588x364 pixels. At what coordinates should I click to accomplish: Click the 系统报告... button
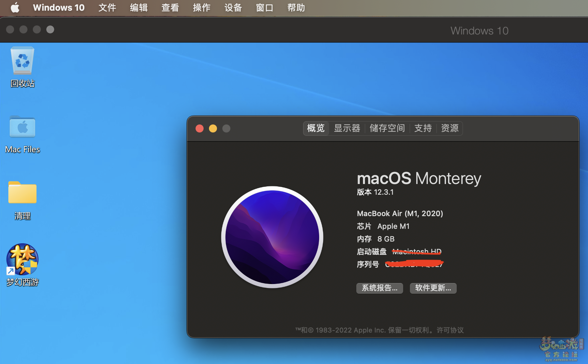click(x=380, y=288)
